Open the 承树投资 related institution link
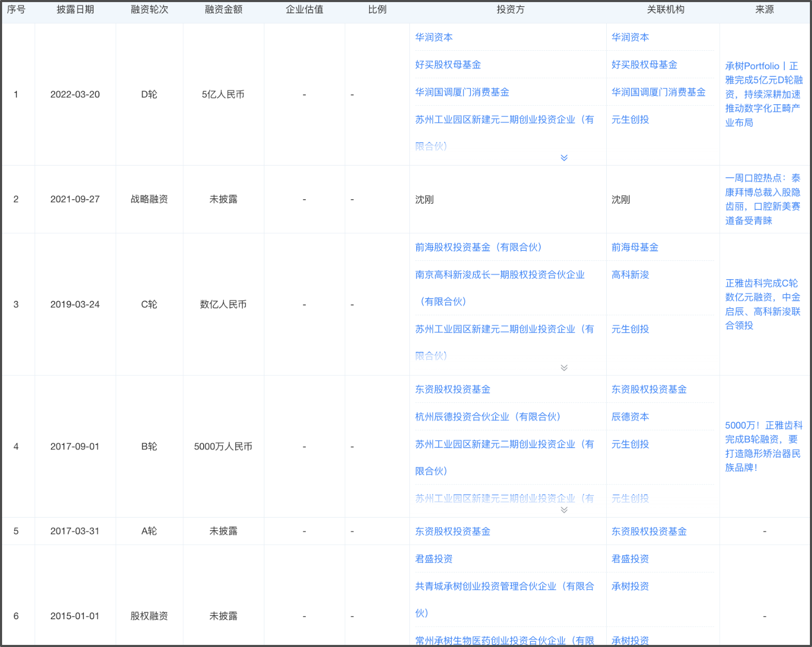 tap(630, 586)
